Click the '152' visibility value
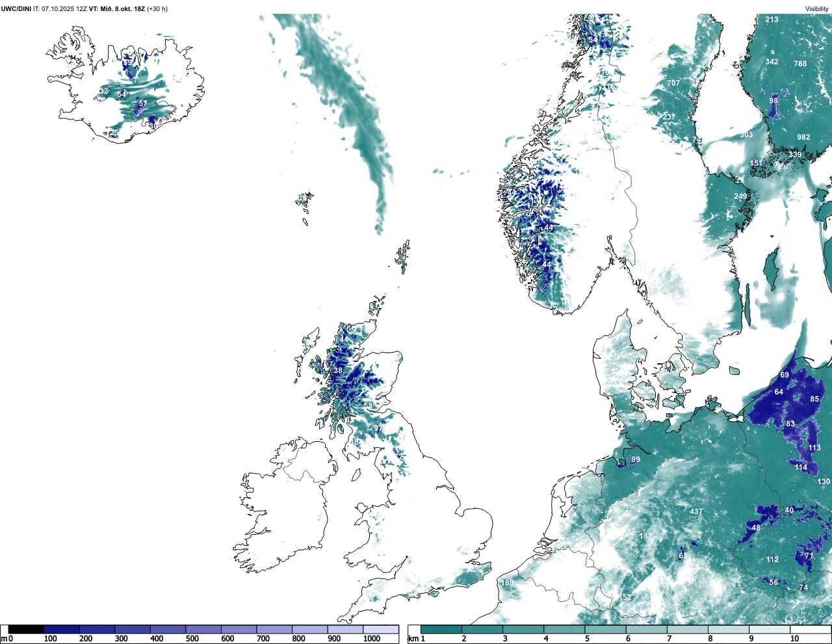The height and width of the screenshot is (644, 832). (x=625, y=597)
